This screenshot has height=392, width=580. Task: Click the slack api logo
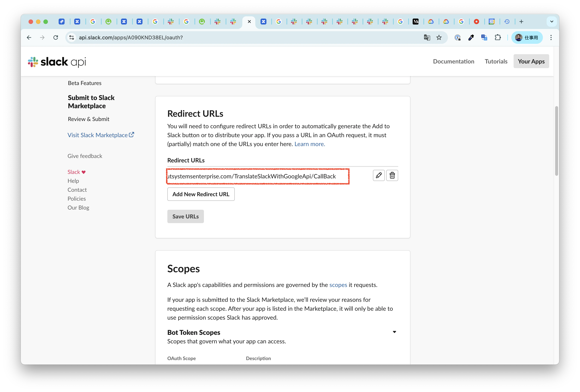[x=57, y=62]
